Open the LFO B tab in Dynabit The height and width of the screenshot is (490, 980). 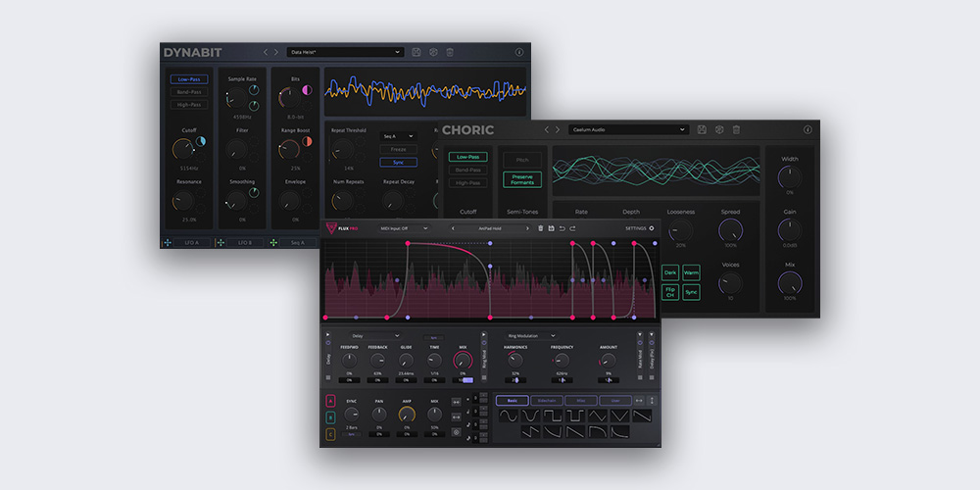(245, 242)
